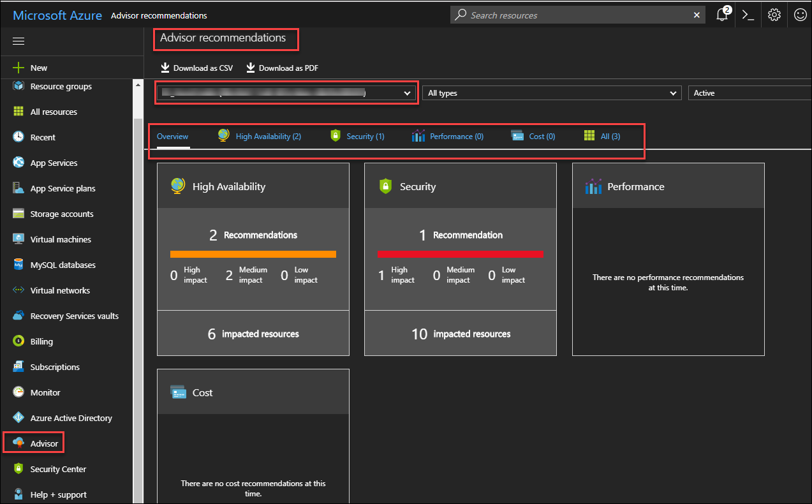Open Advisor icon in sidebar

tap(18, 443)
